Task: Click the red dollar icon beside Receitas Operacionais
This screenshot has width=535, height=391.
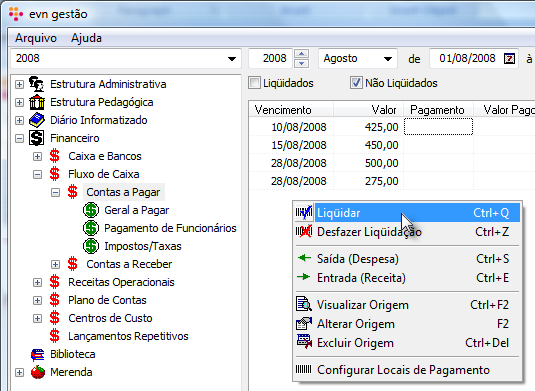Action: pyautogui.click(x=55, y=282)
